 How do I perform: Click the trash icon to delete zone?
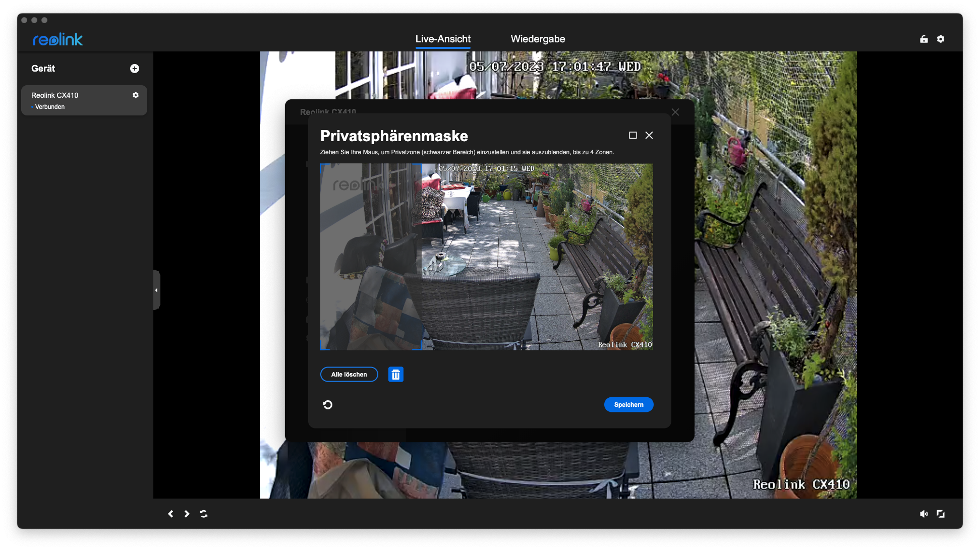tap(395, 375)
